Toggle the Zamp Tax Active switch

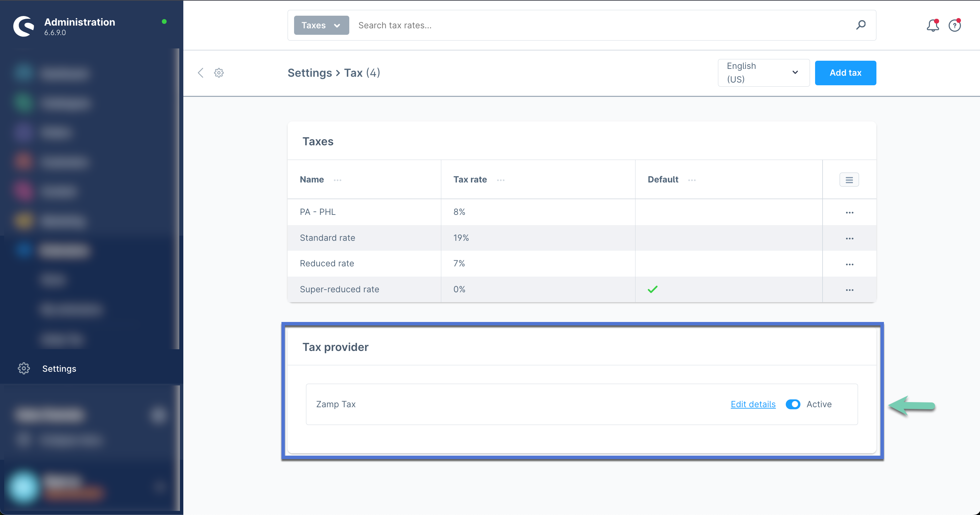click(x=793, y=404)
